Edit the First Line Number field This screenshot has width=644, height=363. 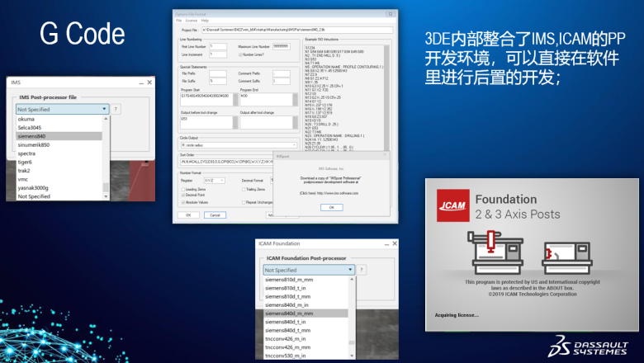tap(218, 47)
